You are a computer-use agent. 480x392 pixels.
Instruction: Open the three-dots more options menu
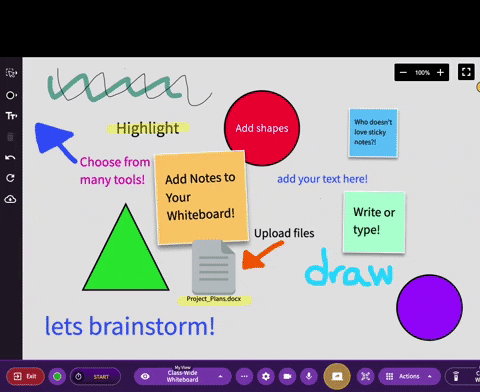click(244, 377)
